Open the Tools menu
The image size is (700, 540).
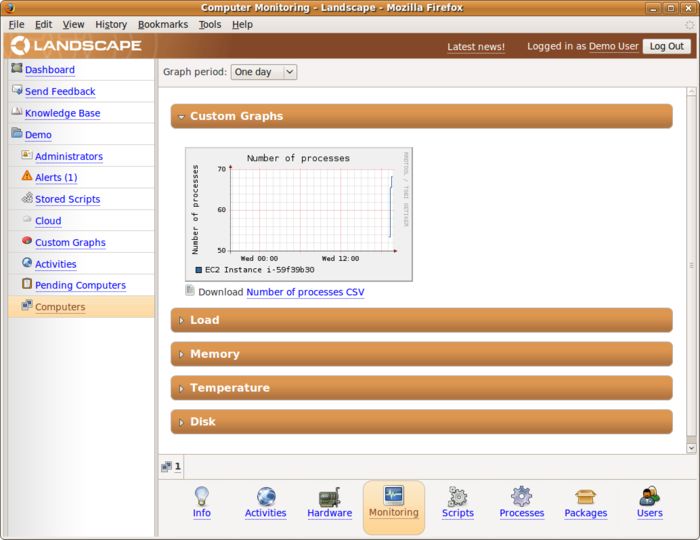tap(210, 25)
